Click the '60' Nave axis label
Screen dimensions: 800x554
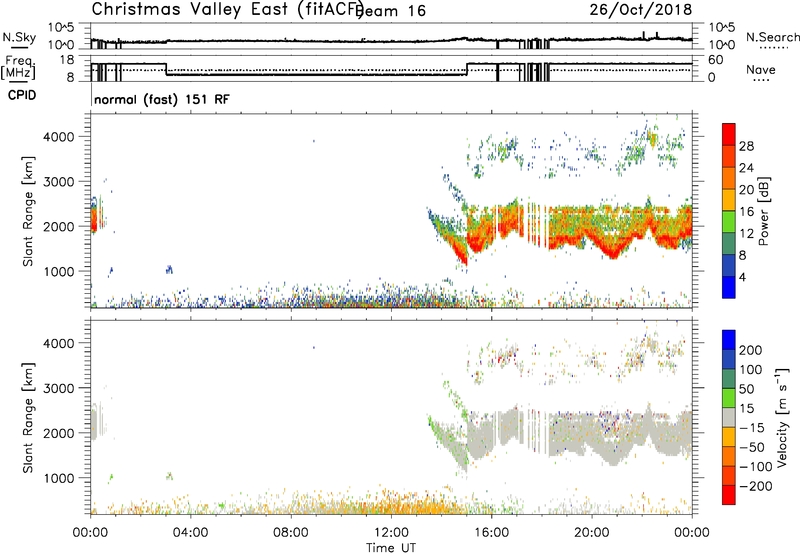[715, 60]
